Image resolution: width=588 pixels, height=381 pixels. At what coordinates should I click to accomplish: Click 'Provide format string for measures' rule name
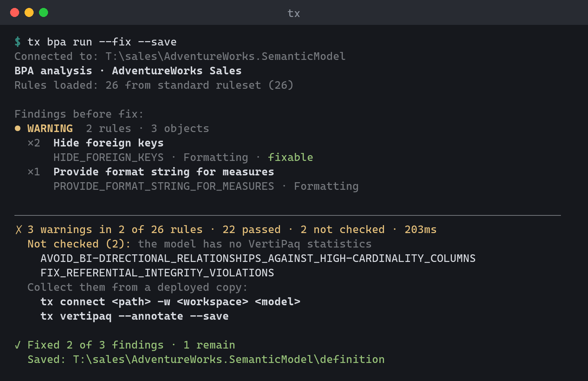(x=164, y=172)
